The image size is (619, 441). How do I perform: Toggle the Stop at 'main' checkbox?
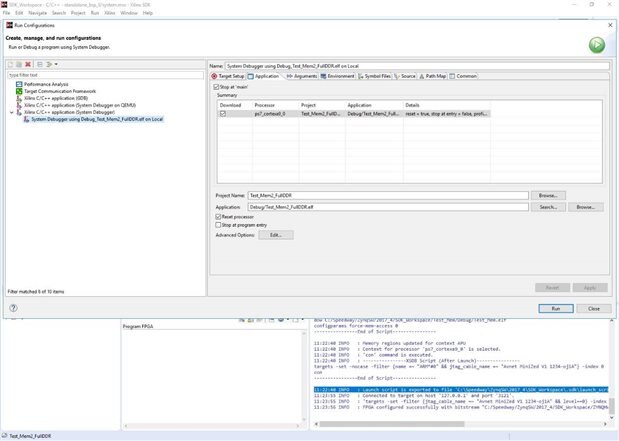(216, 87)
